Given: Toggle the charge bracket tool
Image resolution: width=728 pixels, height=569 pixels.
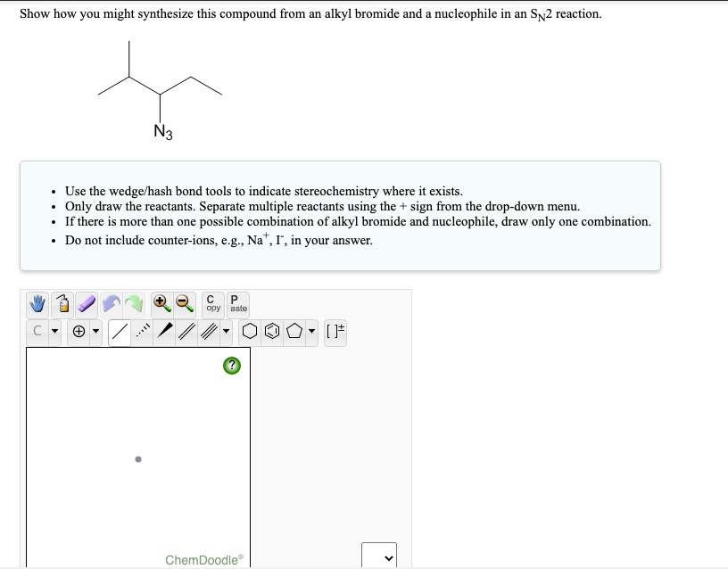Looking at the screenshot, I should tap(335, 333).
